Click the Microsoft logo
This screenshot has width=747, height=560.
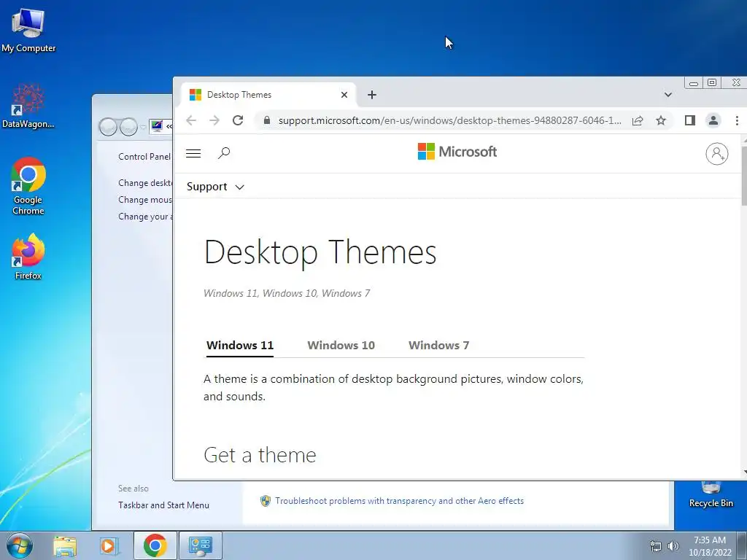pyautogui.click(x=457, y=152)
